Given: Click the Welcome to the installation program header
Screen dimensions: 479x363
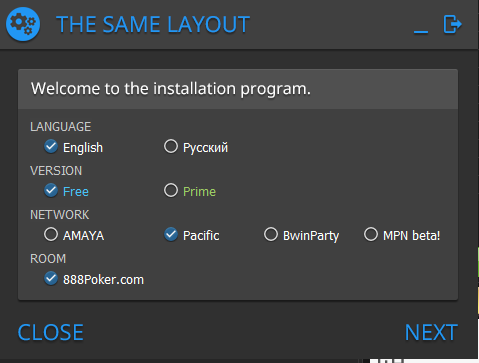Looking at the screenshot, I should point(171,89).
